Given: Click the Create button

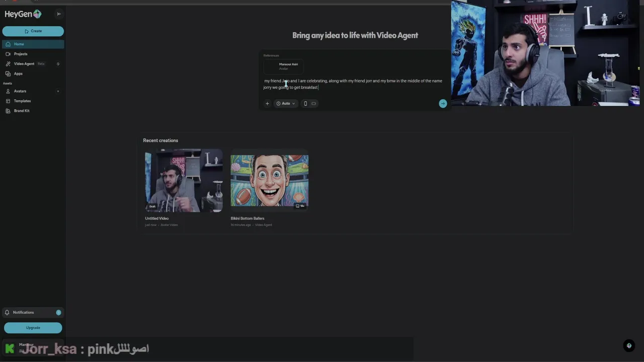Looking at the screenshot, I should pos(33,31).
